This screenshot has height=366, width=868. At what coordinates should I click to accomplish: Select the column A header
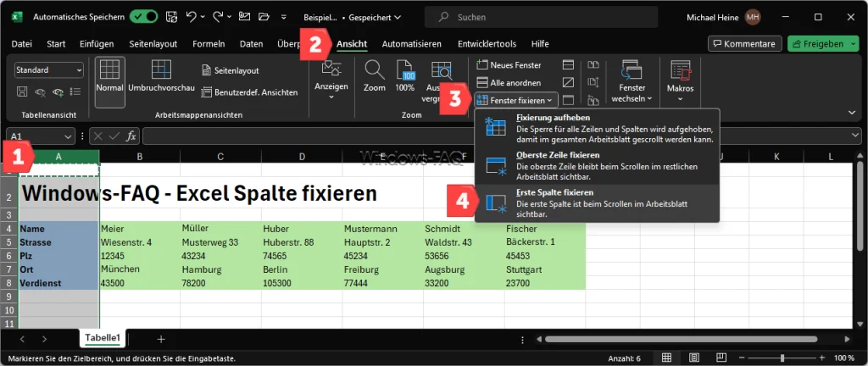58,157
